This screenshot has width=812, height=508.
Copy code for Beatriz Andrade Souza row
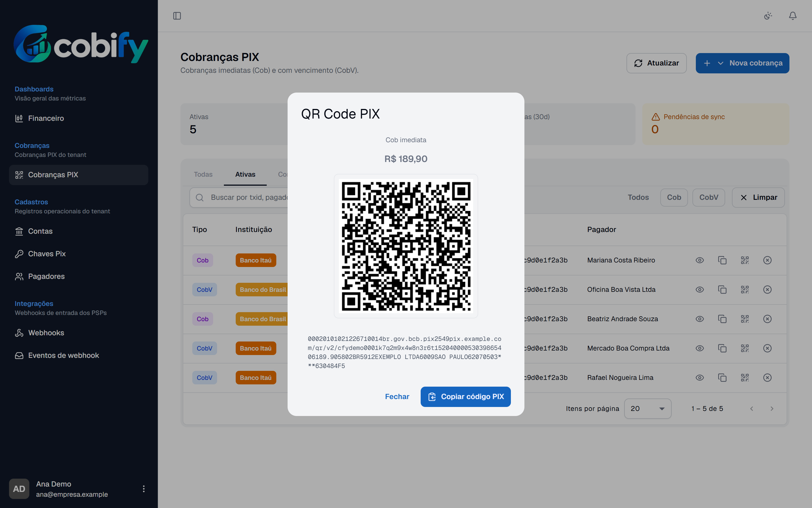[x=722, y=319]
